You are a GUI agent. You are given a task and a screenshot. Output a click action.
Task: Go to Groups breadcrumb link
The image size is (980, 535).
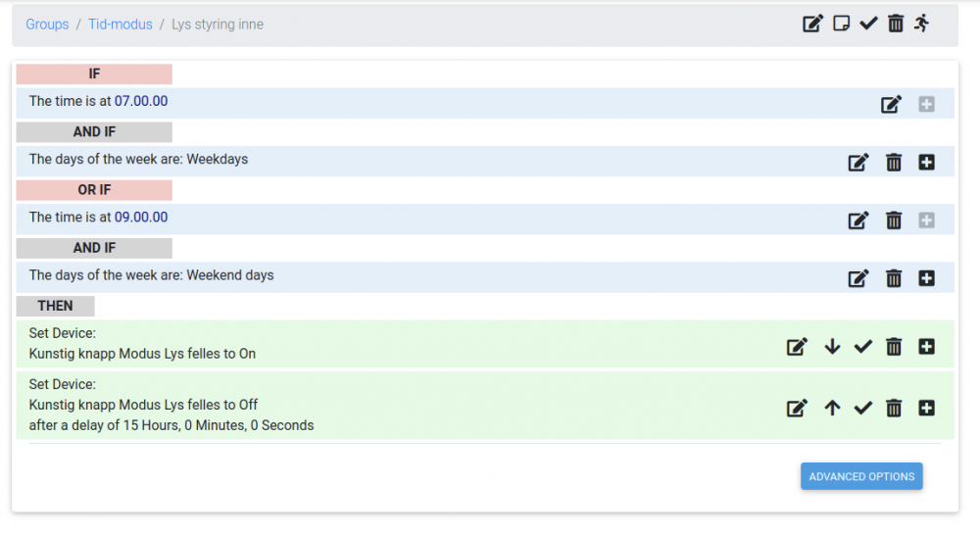coord(47,24)
